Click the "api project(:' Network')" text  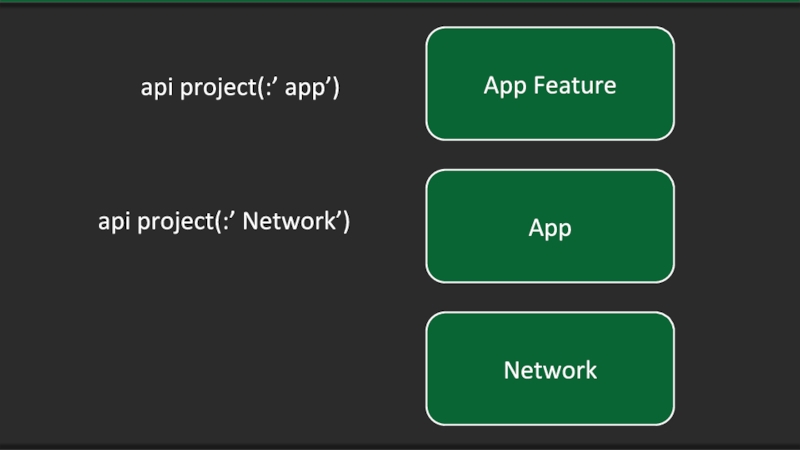[224, 221]
